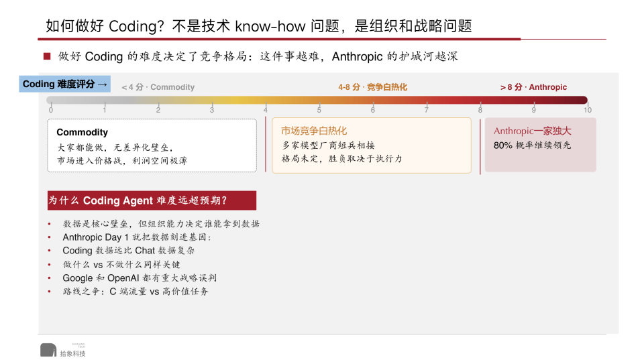Click the gradient difficulty score bar
This screenshot has height=362, width=644.
pos(317,100)
